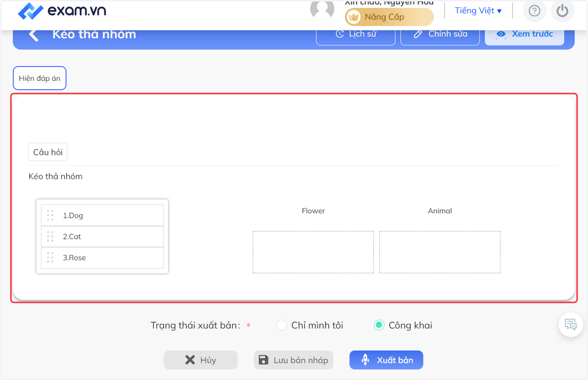This screenshot has height=380, width=588.
Task: Open the chat support bubble icon
Action: coord(571,325)
